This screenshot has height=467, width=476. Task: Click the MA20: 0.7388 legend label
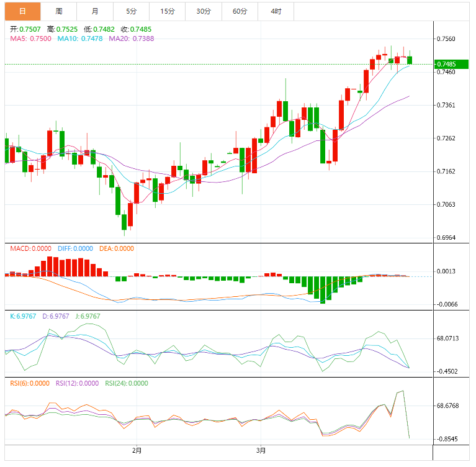(132, 39)
